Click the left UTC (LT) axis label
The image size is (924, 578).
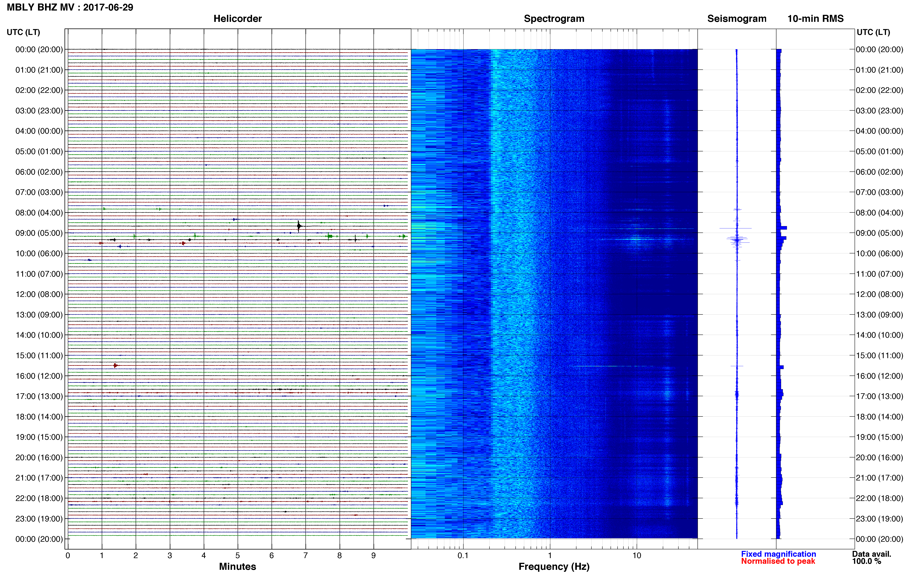[23, 32]
